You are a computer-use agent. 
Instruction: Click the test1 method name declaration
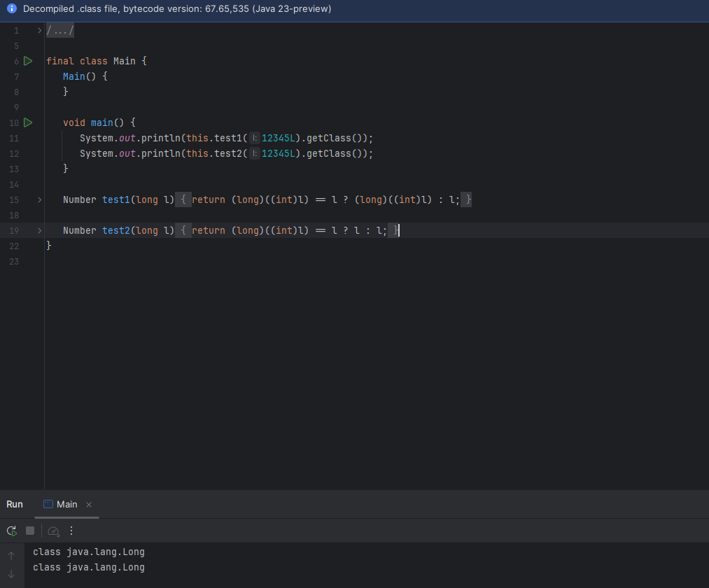115,199
